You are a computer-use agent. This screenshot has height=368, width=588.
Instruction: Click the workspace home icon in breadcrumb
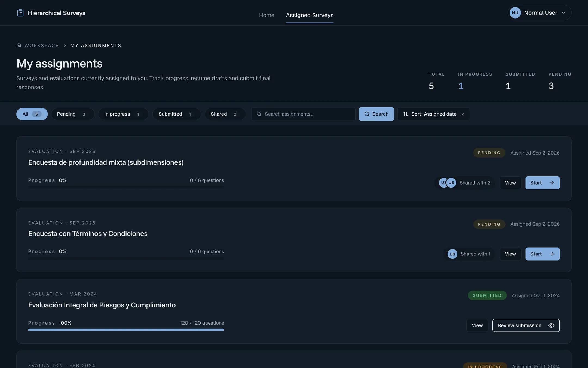click(x=19, y=45)
